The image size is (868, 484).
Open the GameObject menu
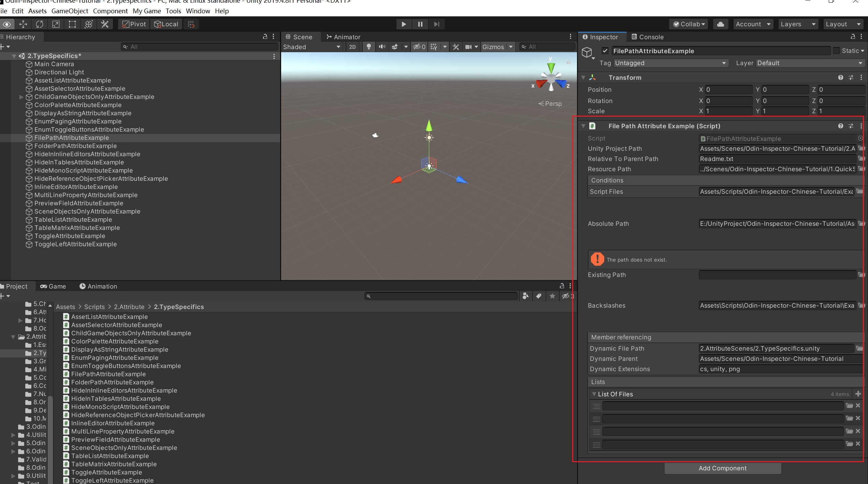point(70,11)
